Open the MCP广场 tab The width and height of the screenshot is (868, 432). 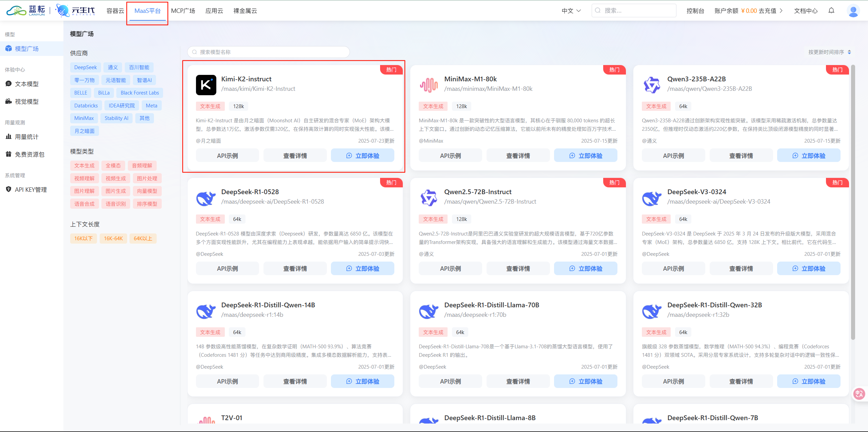183,11
